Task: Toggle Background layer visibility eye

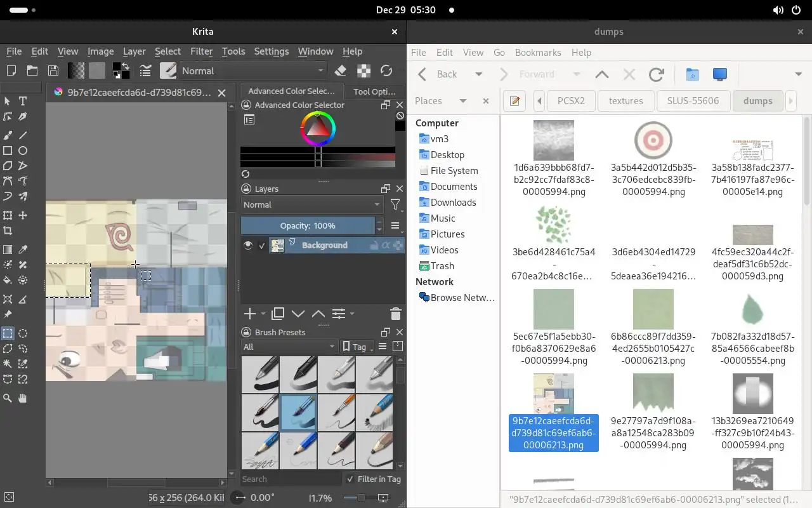Action: [x=248, y=245]
